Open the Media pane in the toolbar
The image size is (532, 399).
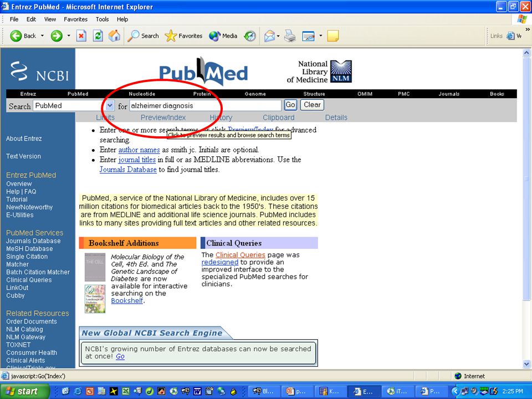[x=223, y=35]
